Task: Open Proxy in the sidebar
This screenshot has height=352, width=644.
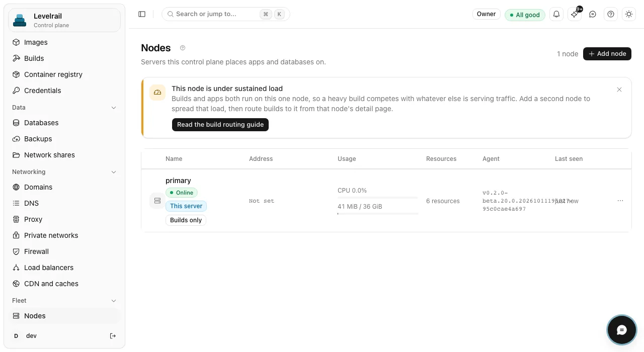Action: (64, 219)
